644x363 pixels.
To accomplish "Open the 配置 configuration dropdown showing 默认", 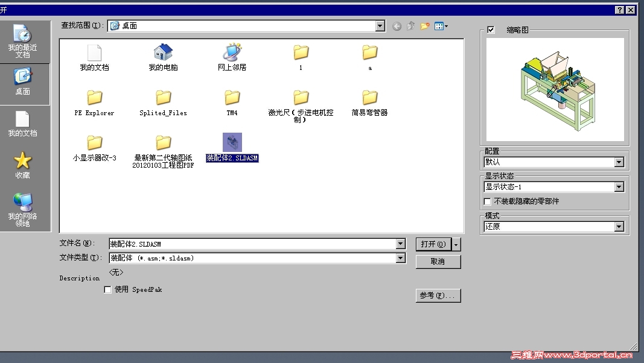I will coord(619,162).
